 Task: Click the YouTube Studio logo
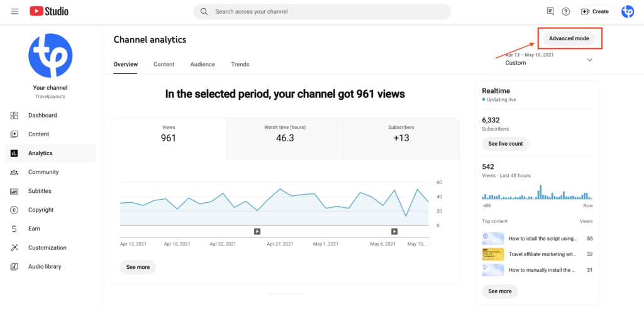(49, 11)
